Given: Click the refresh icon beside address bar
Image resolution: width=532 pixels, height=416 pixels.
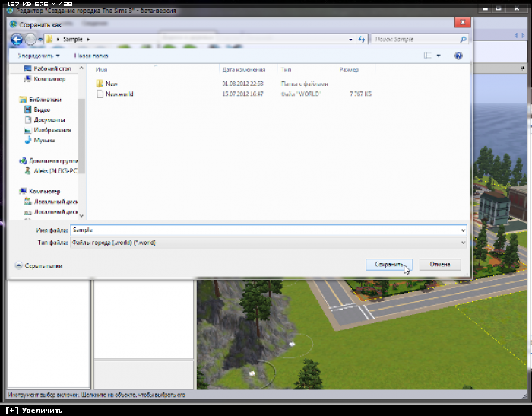Looking at the screenshot, I should tap(360, 38).
